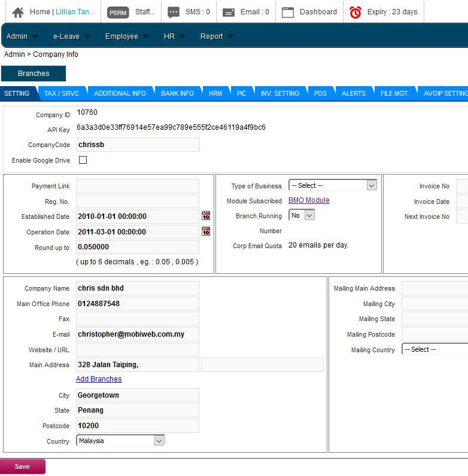Switch to the TAX / SRVC tab
This screenshot has width=468, height=476.
point(62,93)
